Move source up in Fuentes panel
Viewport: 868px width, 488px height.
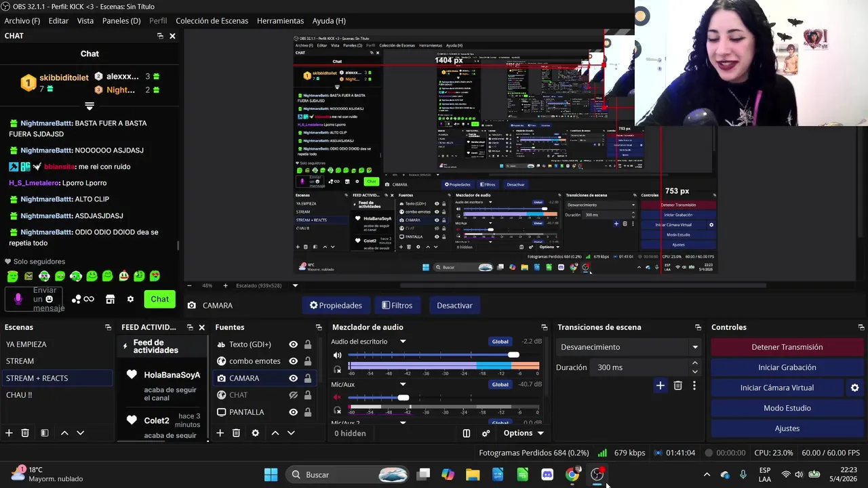click(x=275, y=433)
